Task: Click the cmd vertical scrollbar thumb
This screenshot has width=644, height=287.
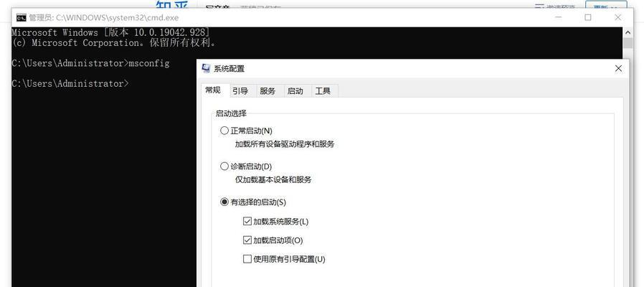Action: (x=628, y=43)
